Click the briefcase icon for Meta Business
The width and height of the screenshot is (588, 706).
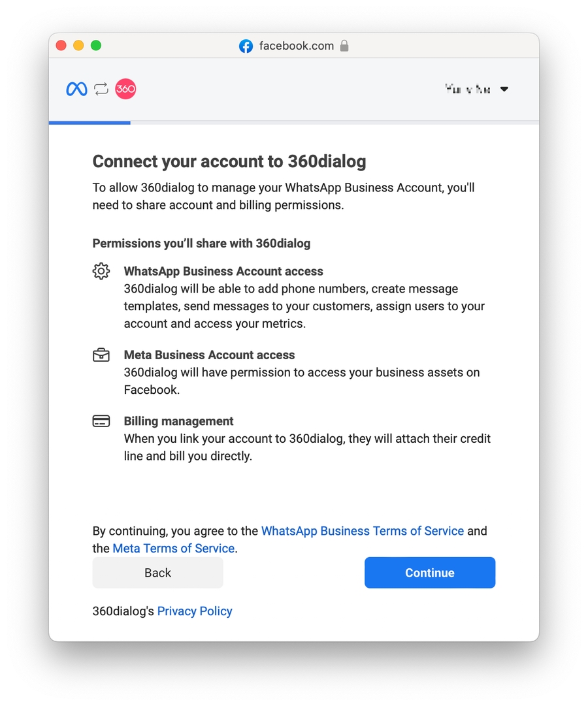(101, 355)
